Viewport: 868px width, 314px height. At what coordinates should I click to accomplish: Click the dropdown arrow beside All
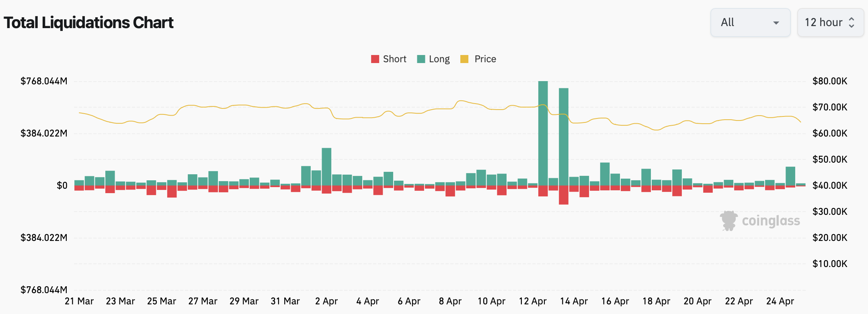pos(776,23)
